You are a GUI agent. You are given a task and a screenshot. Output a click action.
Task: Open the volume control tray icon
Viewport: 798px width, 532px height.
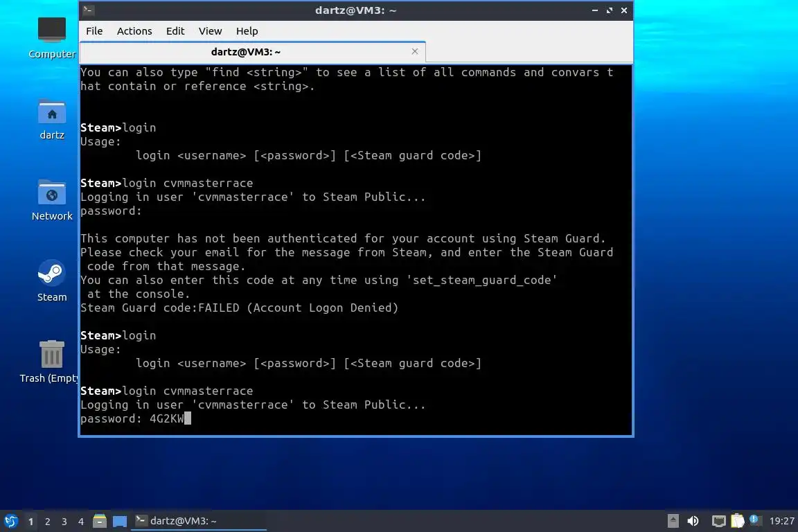click(x=693, y=521)
